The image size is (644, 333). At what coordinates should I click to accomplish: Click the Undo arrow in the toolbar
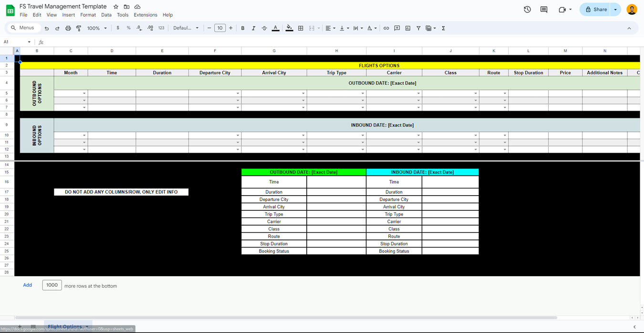[x=46, y=28]
